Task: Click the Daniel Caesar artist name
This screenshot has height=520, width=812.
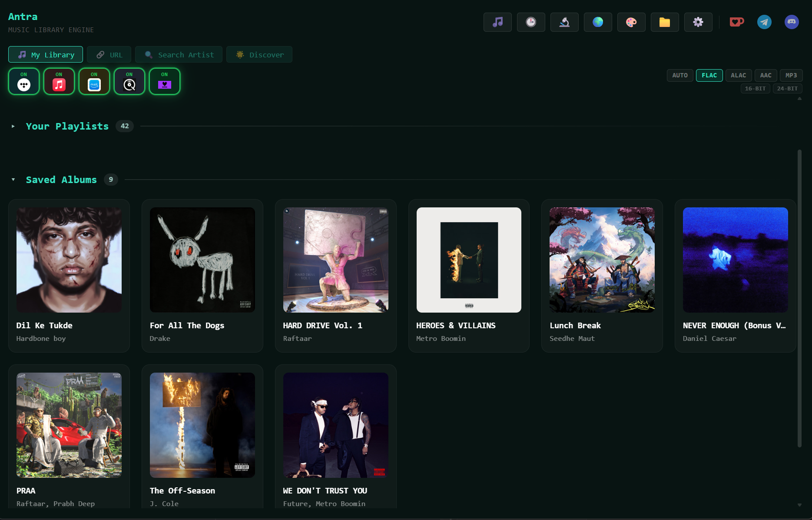Action: point(709,339)
